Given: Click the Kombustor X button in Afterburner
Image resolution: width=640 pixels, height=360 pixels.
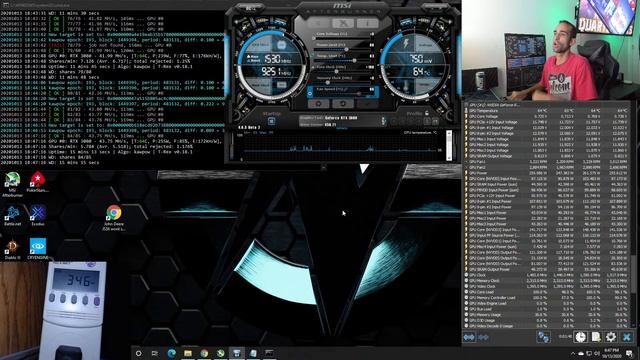Looking at the screenshot, I should coord(343,23).
